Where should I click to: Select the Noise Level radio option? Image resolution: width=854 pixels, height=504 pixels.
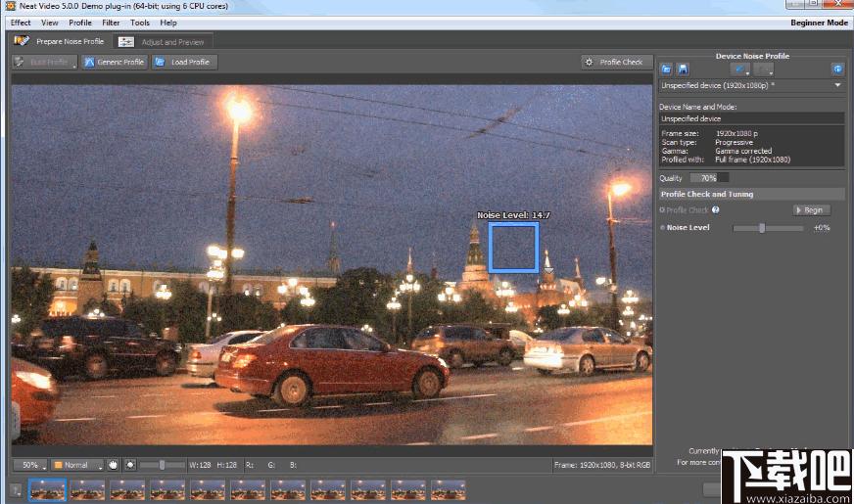[662, 227]
